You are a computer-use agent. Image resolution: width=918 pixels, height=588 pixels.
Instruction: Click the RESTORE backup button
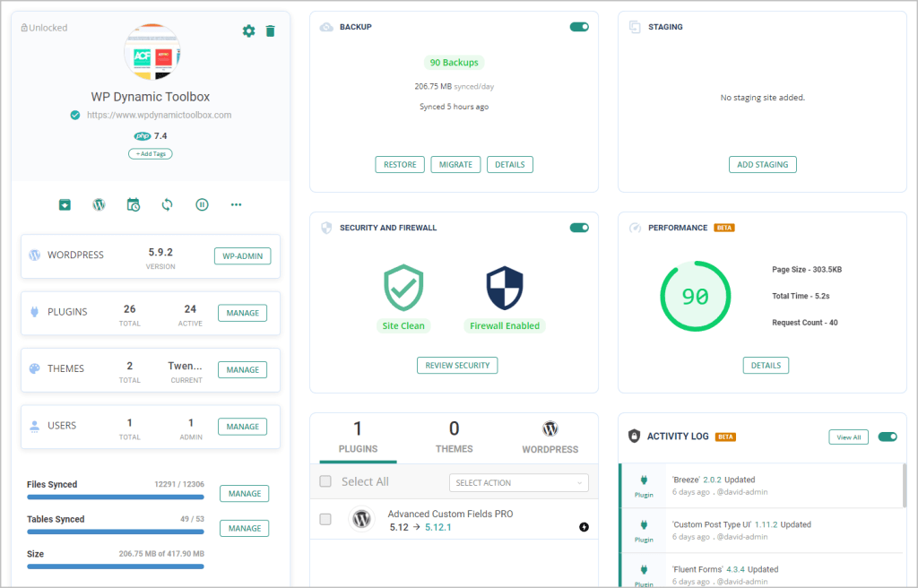pyautogui.click(x=400, y=165)
